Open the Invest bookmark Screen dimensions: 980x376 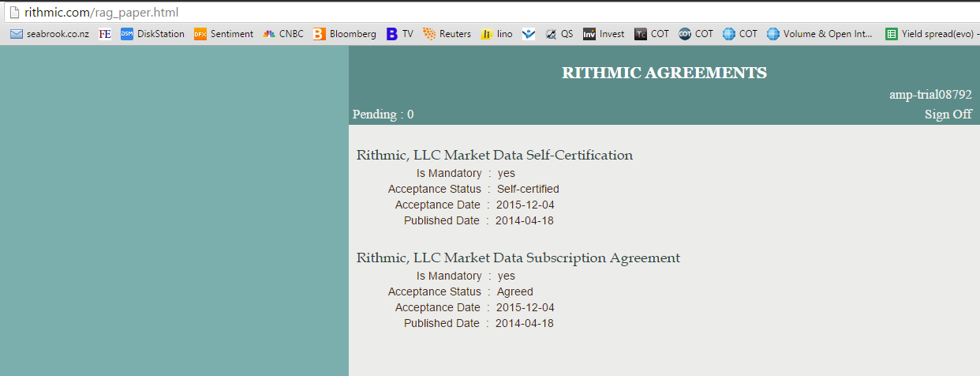(604, 34)
